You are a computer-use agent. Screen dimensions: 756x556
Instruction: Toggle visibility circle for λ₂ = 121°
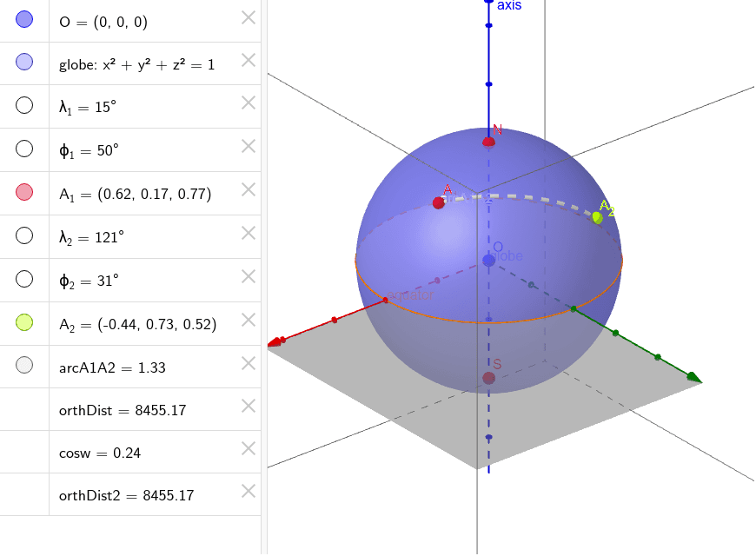point(24,235)
